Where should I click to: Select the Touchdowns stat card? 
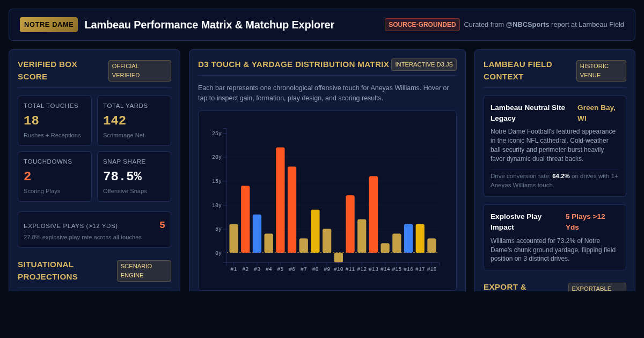[55, 177]
